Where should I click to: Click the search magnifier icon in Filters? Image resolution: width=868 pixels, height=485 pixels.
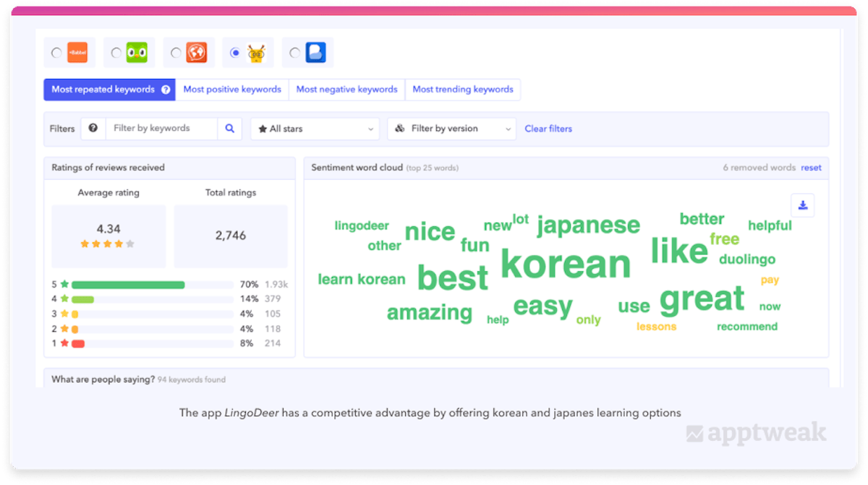coord(229,129)
